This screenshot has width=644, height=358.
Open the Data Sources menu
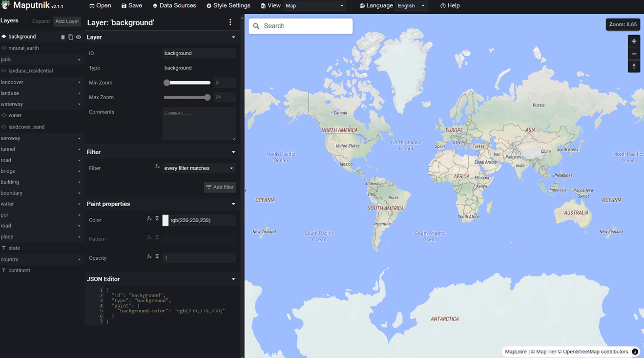(x=174, y=6)
